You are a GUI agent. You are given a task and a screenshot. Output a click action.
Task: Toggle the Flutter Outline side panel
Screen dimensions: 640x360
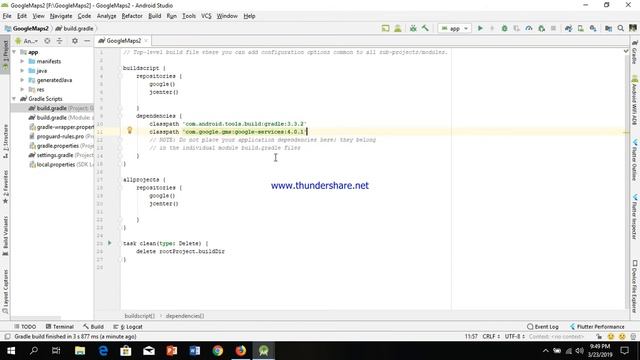(635, 160)
